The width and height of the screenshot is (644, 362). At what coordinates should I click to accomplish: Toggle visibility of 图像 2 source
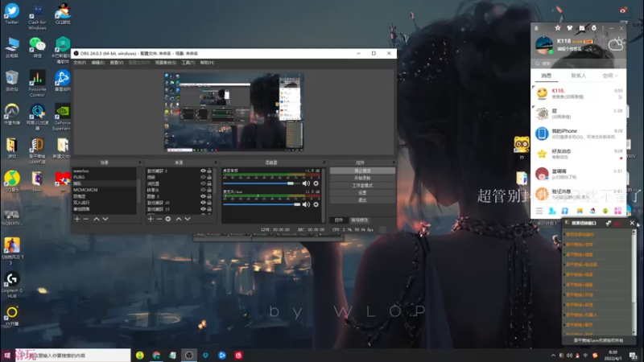click(x=203, y=196)
